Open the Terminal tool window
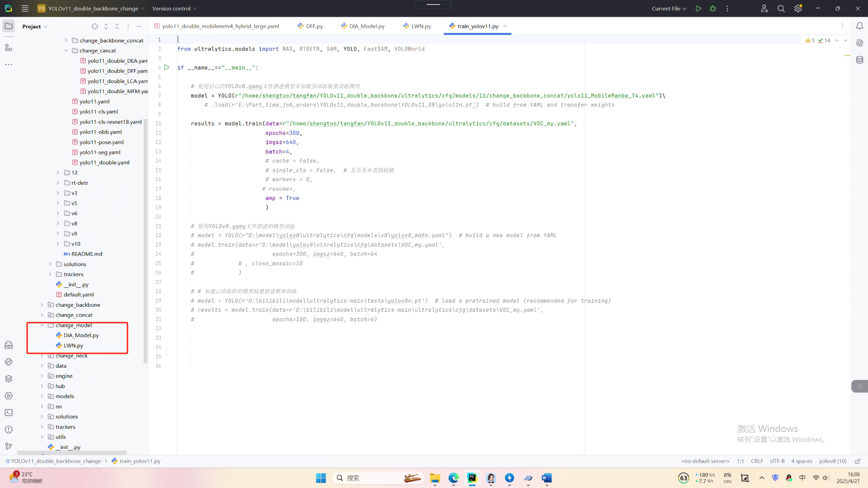The width and height of the screenshot is (868, 488). pyautogui.click(x=9, y=413)
